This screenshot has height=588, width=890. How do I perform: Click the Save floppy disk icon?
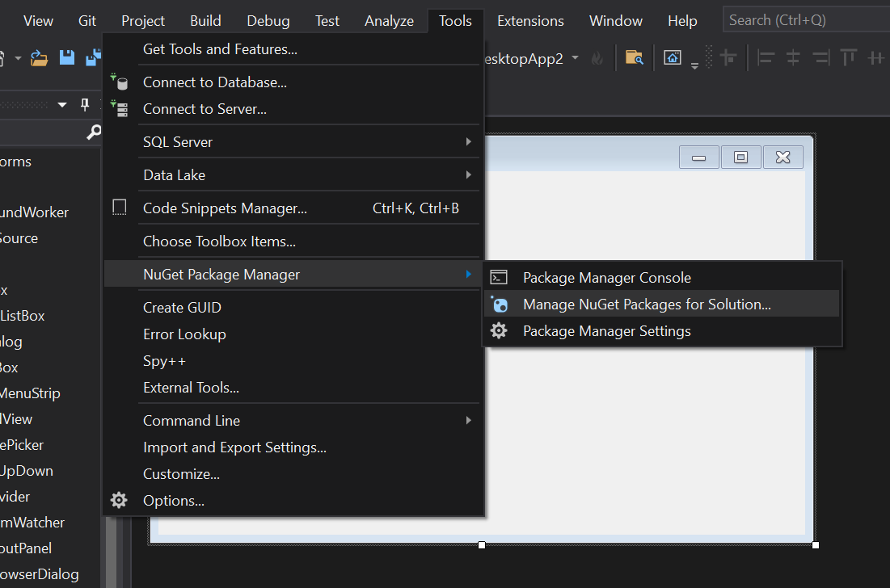click(x=67, y=57)
